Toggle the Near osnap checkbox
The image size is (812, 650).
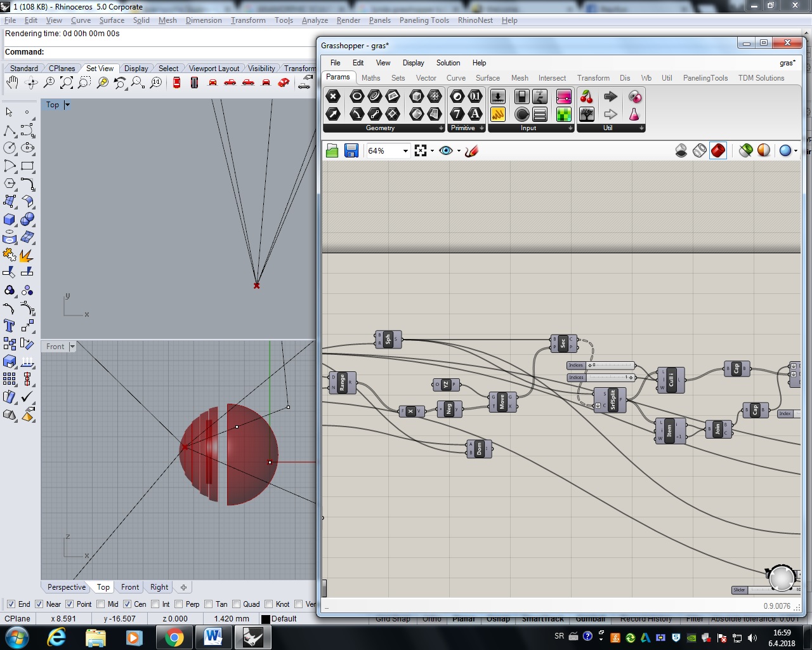39,604
